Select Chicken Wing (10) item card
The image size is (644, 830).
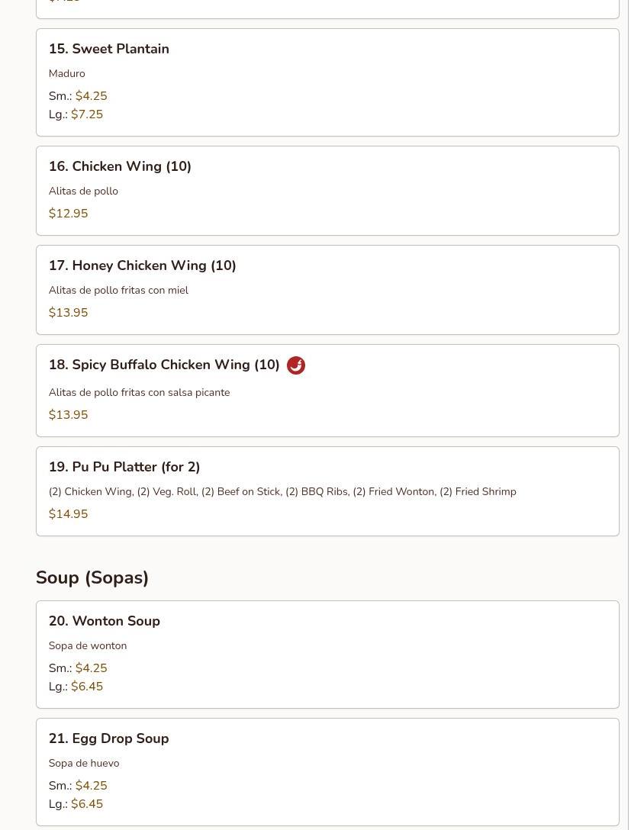327,191
